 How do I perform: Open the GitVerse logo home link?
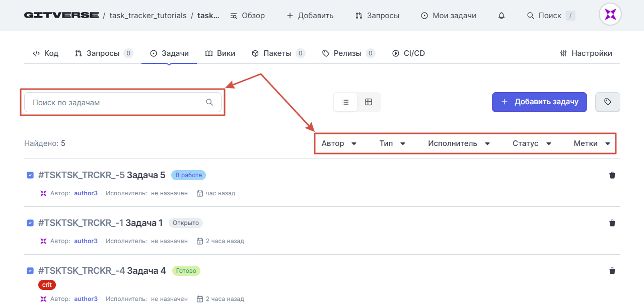61,15
